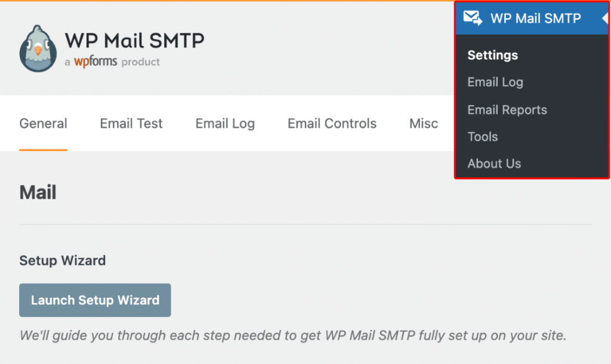Click the Mail section heading
Image resolution: width=611 pixels, height=364 pixels.
(x=38, y=192)
